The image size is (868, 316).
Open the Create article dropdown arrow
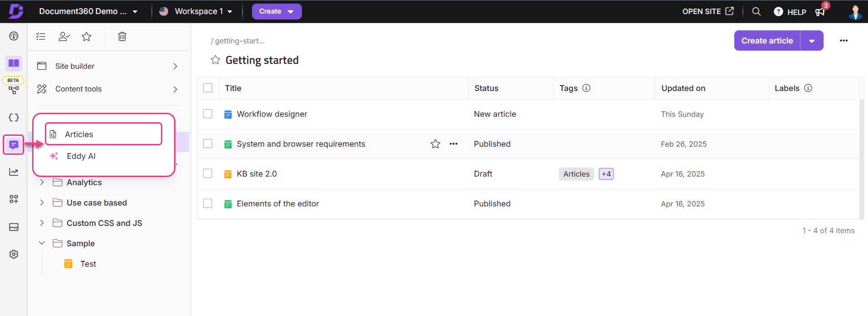point(812,41)
